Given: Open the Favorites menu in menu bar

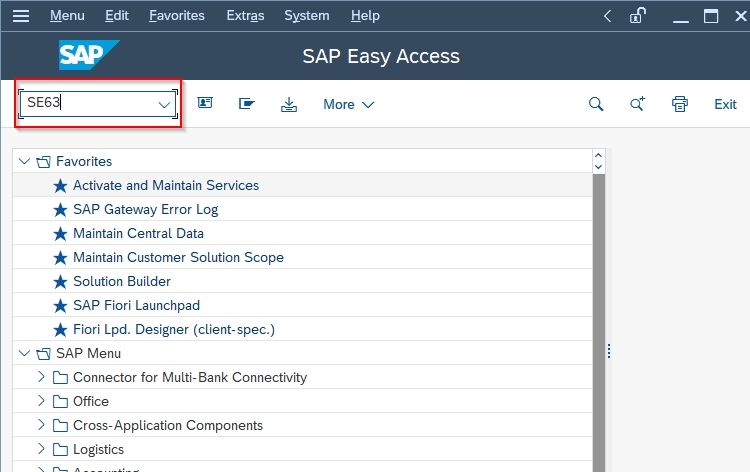Looking at the screenshot, I should click(176, 16).
